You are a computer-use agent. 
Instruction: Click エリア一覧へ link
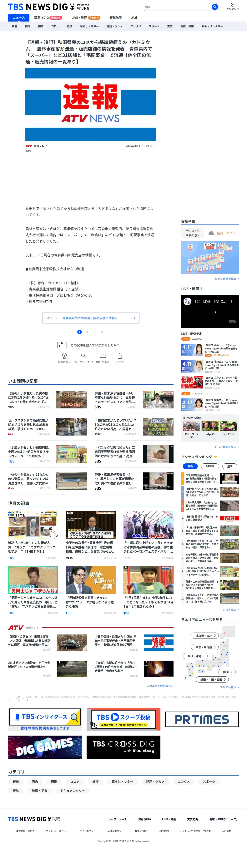pos(229,687)
